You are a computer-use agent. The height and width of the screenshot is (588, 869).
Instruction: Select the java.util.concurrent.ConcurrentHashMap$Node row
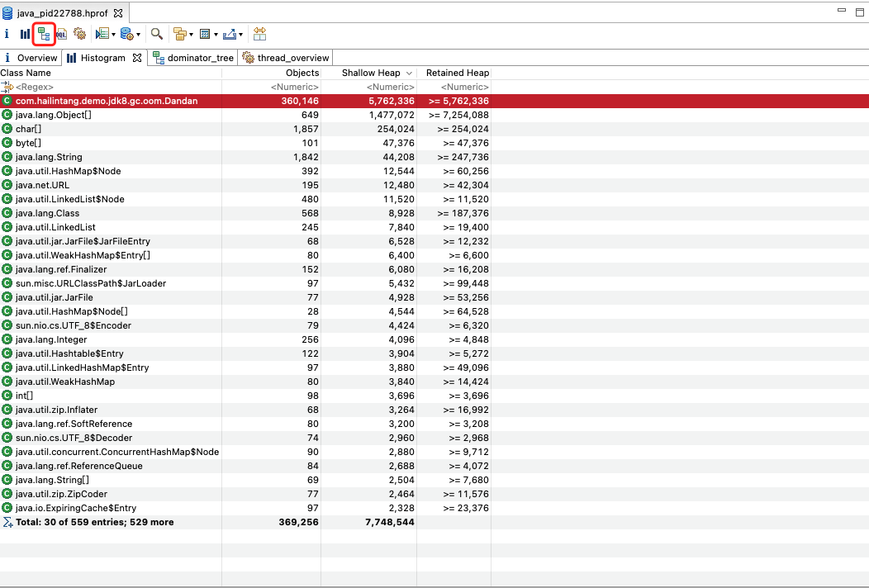(x=434, y=452)
